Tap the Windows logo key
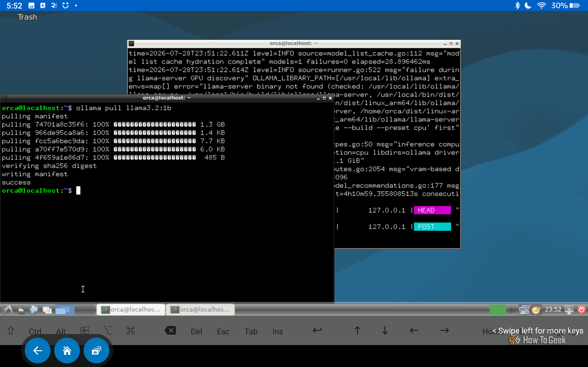This screenshot has width=588, height=367. (x=84, y=331)
